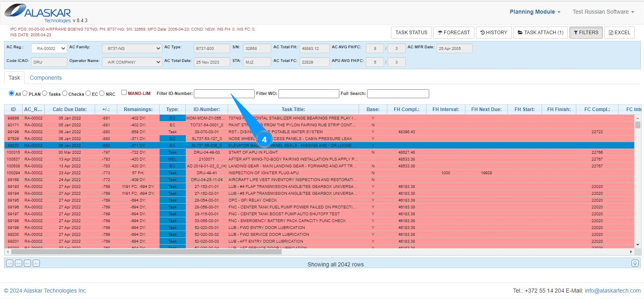This screenshot has width=644, height=299.
Task: Enable the MAND-LIM checkbox
Action: 124,93
